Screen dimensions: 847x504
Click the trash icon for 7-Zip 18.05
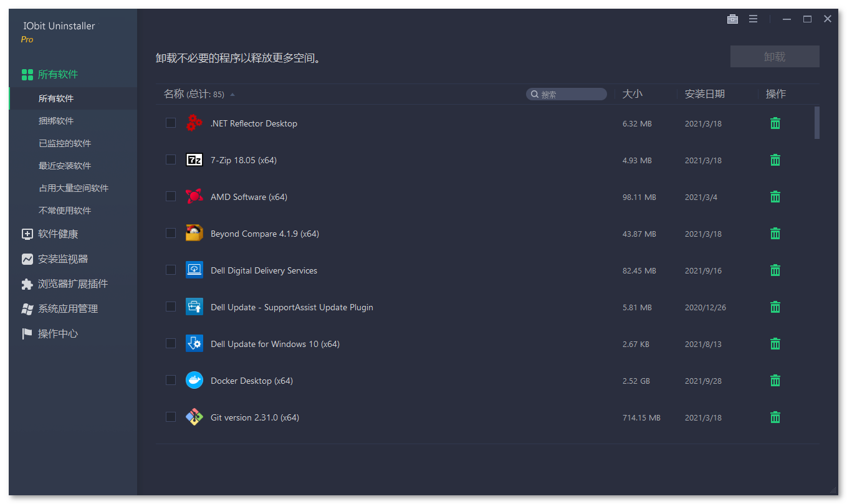(775, 160)
